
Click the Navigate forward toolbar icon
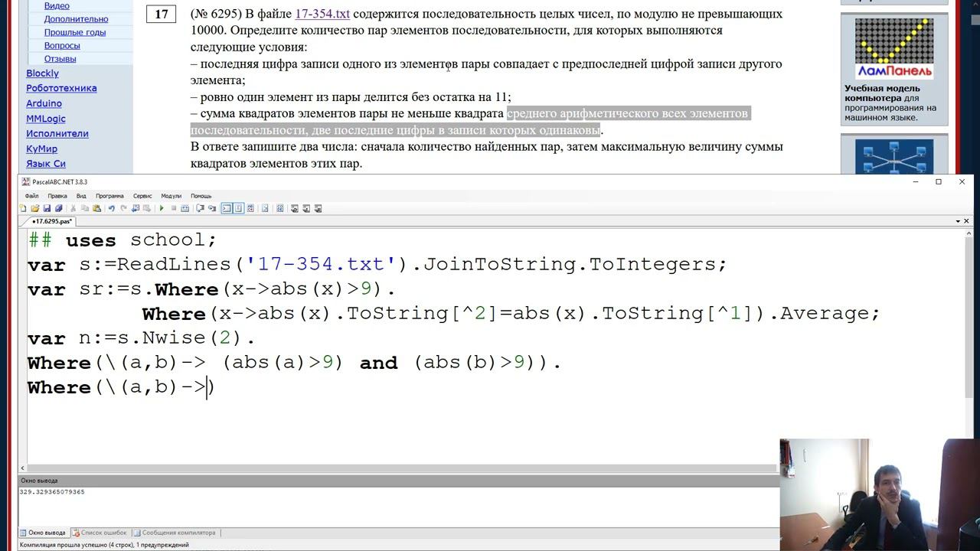coord(147,208)
